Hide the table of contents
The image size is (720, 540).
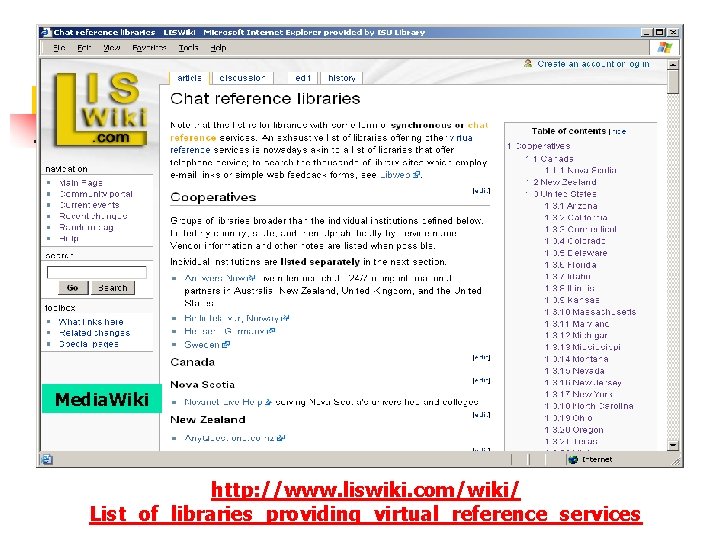point(618,131)
